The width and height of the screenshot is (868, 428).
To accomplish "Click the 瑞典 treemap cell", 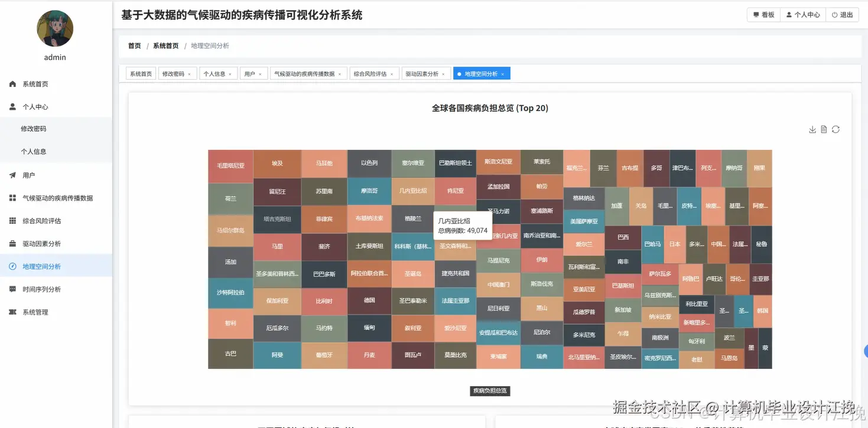I will coord(542,357).
